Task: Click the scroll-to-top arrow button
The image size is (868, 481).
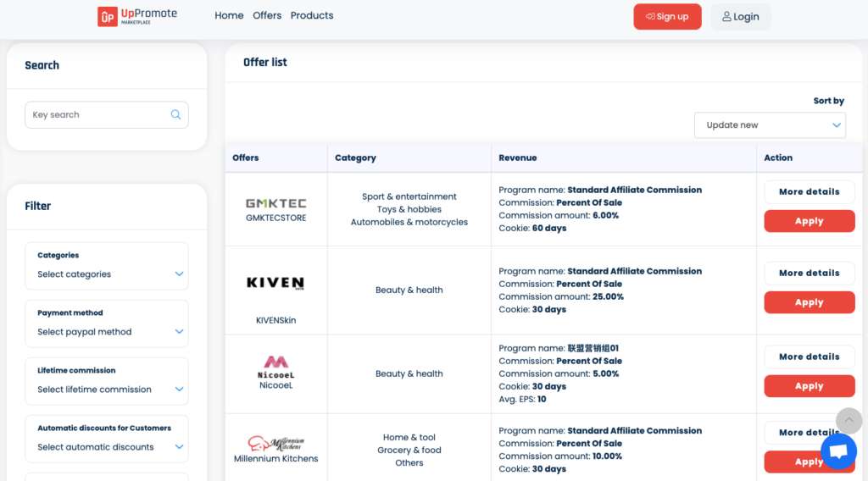Action: [x=849, y=421]
